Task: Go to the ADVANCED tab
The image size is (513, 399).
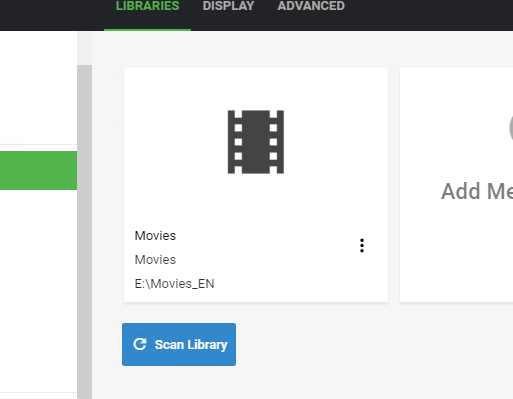Action: click(x=311, y=6)
